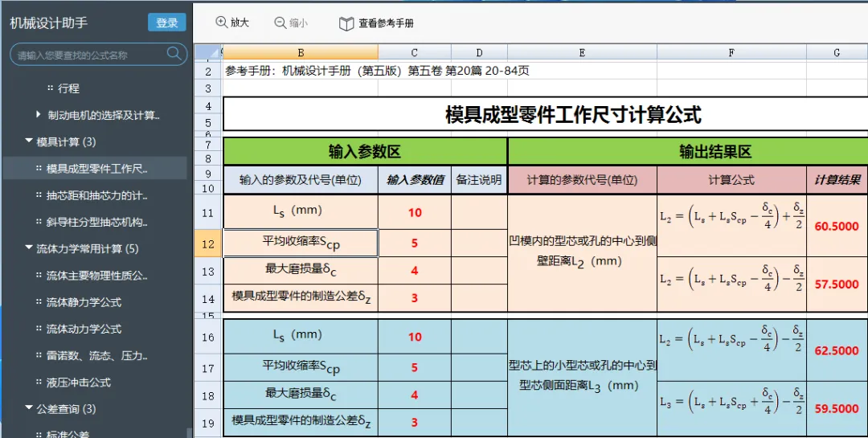Collapse the 公差查询 (3) group arrow
This screenshot has height=438, width=868.
point(29,408)
